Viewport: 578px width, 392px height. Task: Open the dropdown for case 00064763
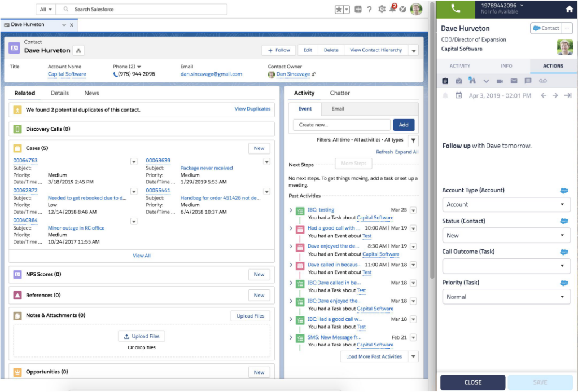pos(134,162)
